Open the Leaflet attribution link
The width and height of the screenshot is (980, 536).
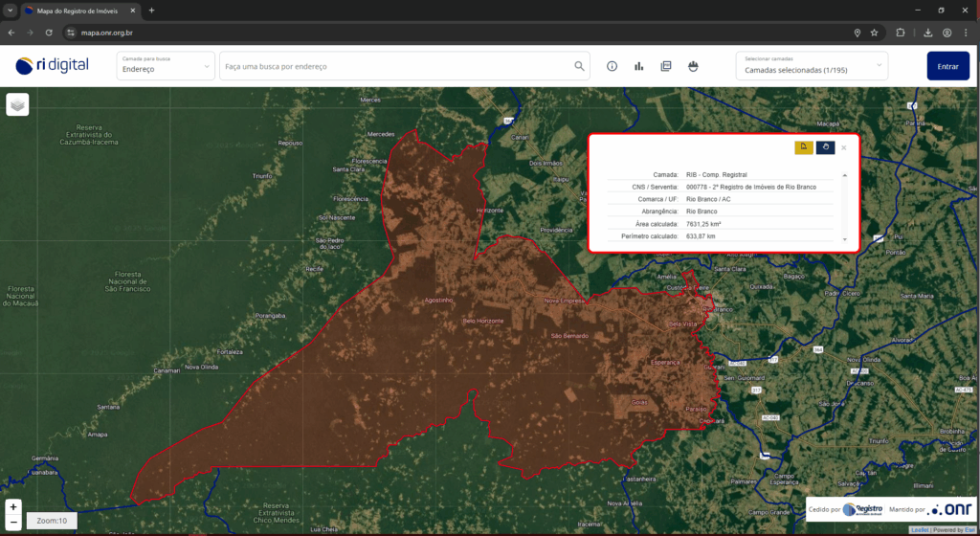coord(919,529)
